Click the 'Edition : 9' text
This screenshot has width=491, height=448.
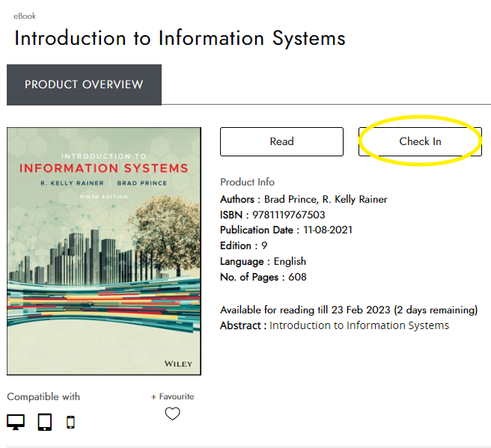[243, 246]
